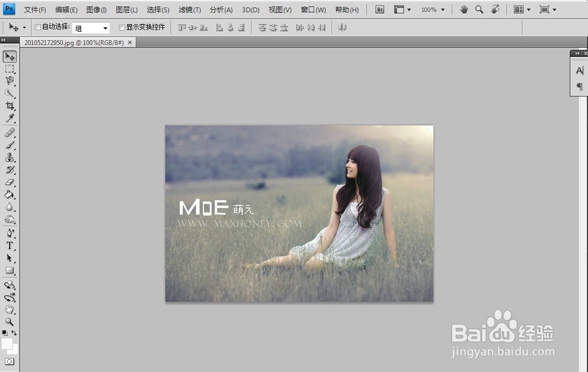Select the 3D Orbit camera tool
This screenshot has height=372, width=588.
10,297
